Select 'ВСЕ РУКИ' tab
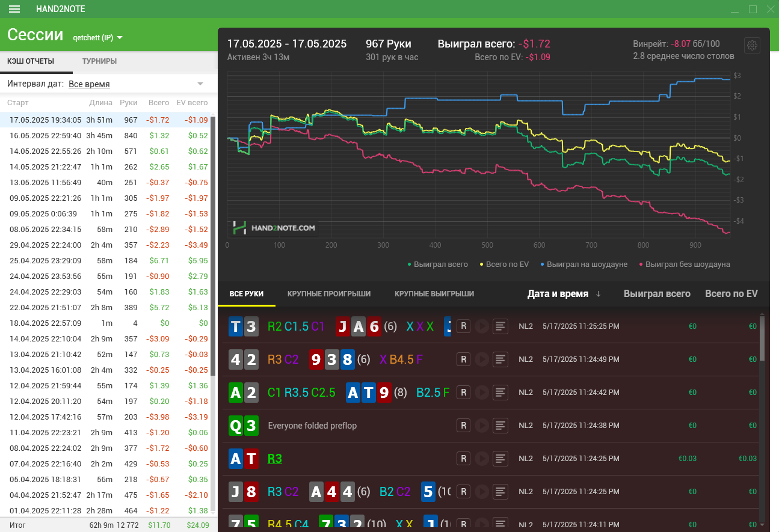Screen dimensions: 779x532 click(x=247, y=294)
